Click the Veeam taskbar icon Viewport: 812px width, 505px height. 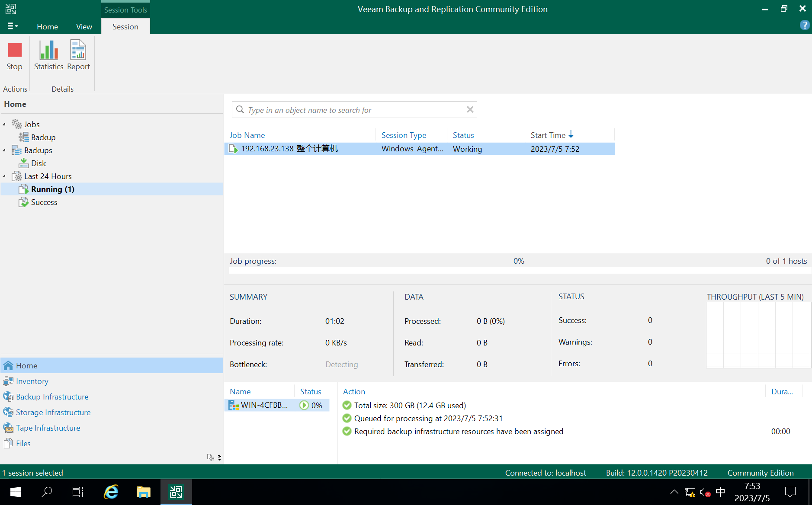(x=176, y=492)
